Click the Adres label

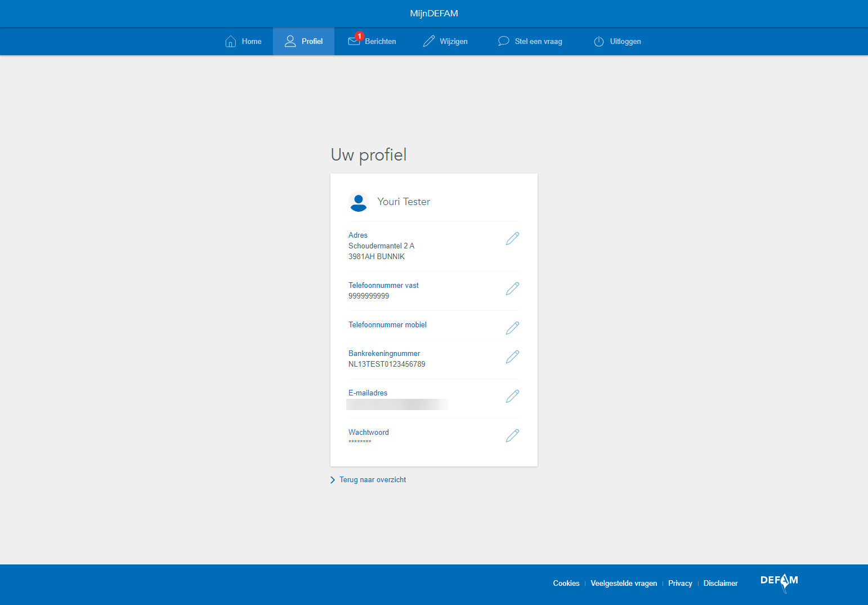358,235
